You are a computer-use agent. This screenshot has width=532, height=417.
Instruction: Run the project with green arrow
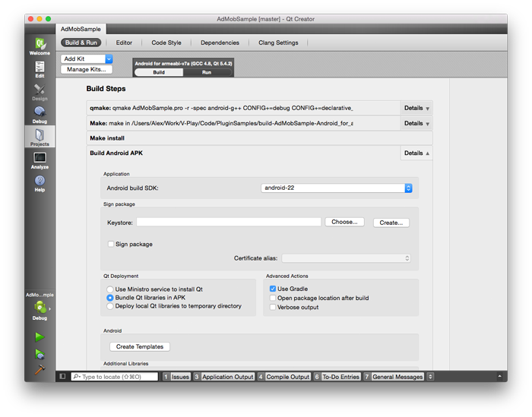[40, 337]
